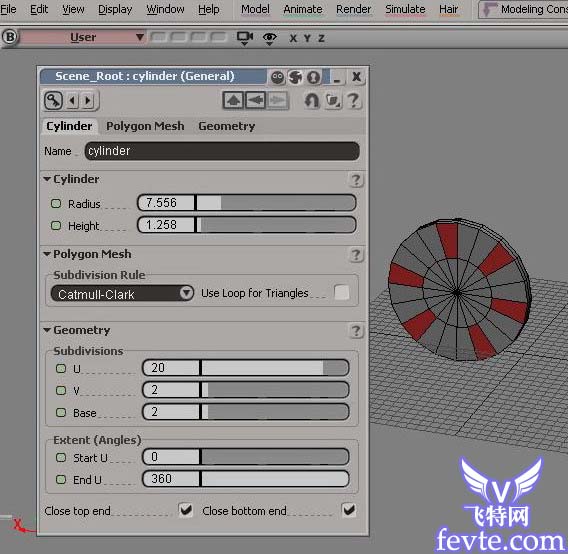This screenshot has height=554, width=568.
Task: Click the Height value field 1.258
Action: click(167, 225)
